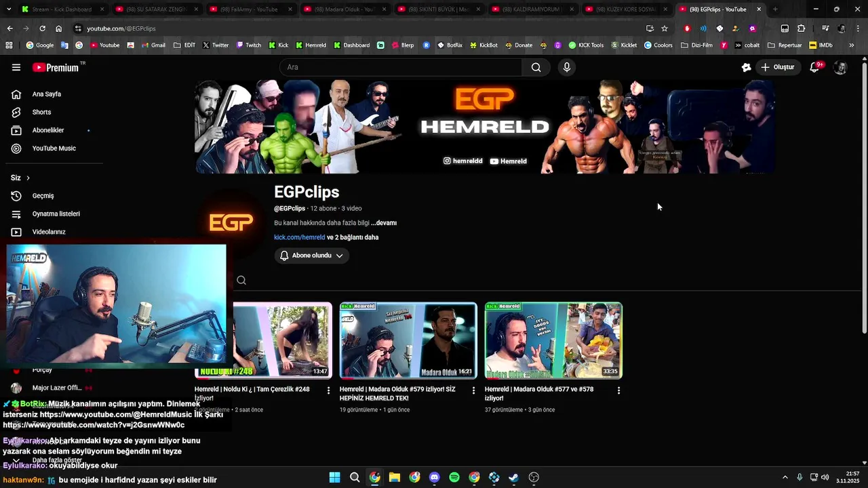Play Madara Olduk #579 video thumbnail
Viewport: 868px width, 488px height.
point(408,340)
